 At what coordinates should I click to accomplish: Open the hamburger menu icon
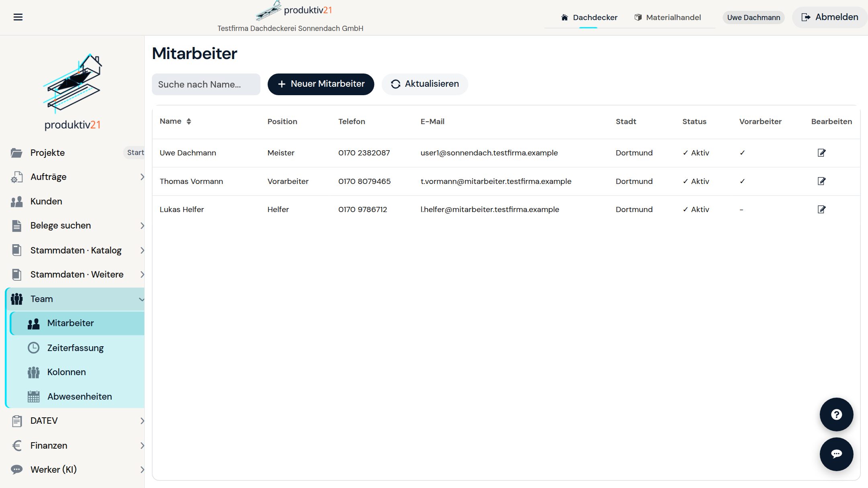tap(18, 17)
